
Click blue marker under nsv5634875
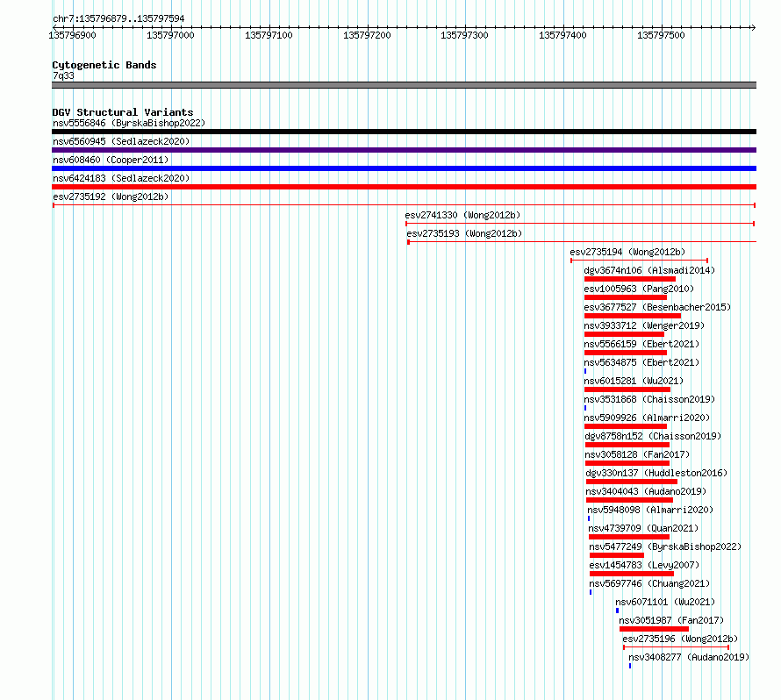585,371
